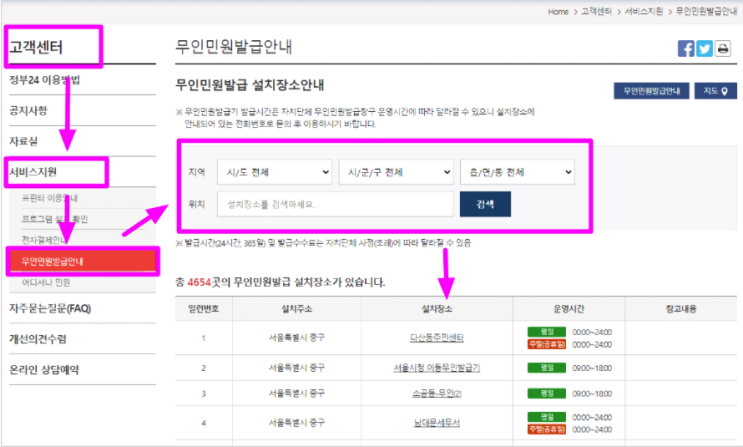
Task: Open 온라인 상담예약 in sidebar
Action: tap(44, 370)
